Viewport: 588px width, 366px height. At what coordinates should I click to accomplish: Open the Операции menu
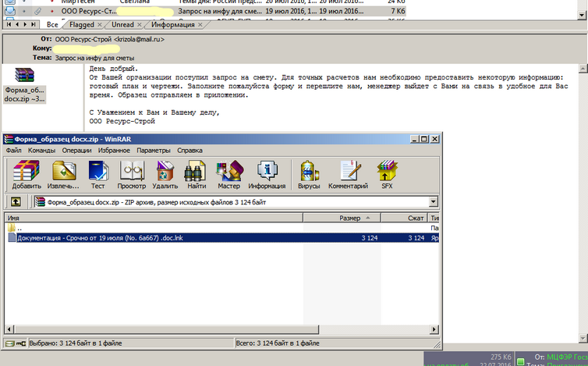pos(77,150)
